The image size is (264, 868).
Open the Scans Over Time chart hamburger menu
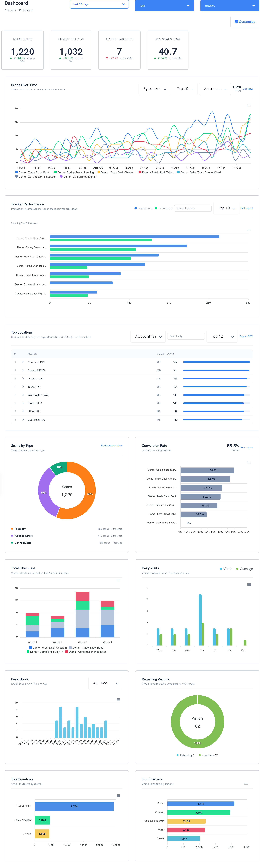(x=249, y=105)
